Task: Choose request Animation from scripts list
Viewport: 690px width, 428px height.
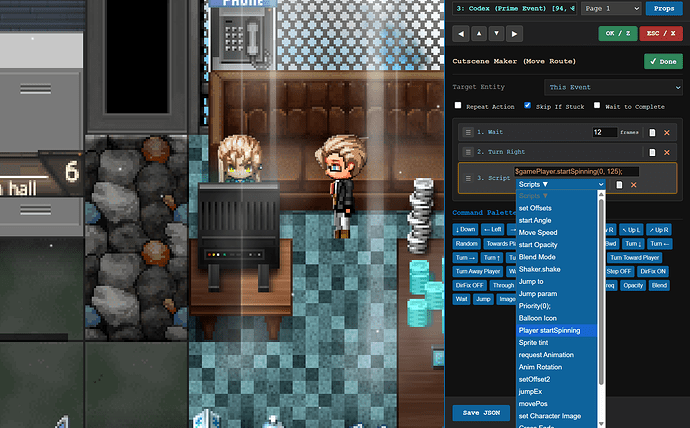Action: point(557,355)
